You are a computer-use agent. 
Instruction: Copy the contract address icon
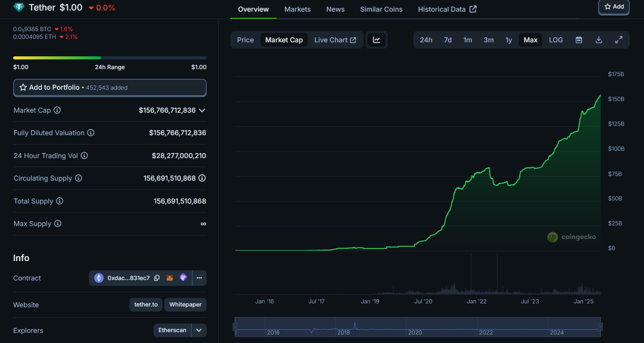coord(157,278)
